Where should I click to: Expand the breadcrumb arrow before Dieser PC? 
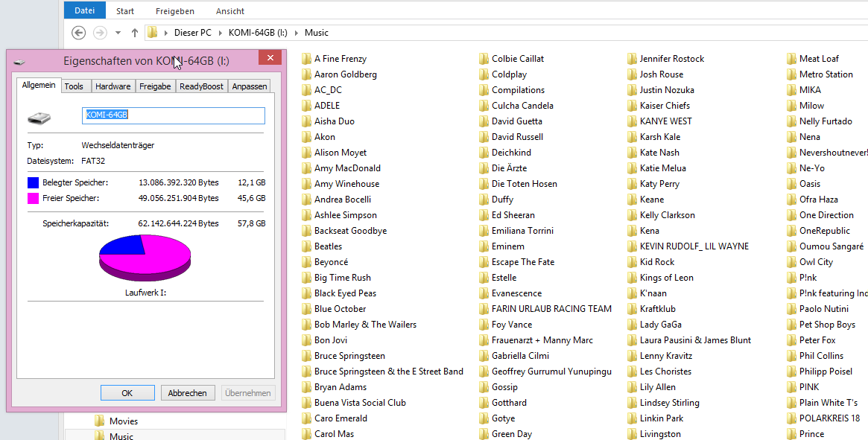(x=165, y=34)
